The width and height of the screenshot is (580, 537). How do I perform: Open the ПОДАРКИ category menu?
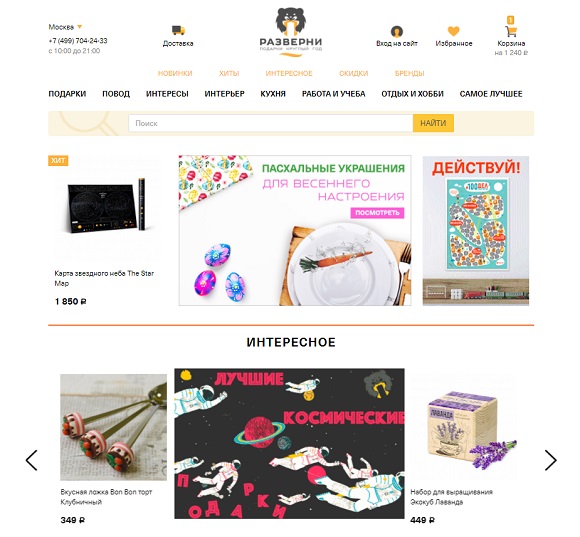pyautogui.click(x=67, y=94)
